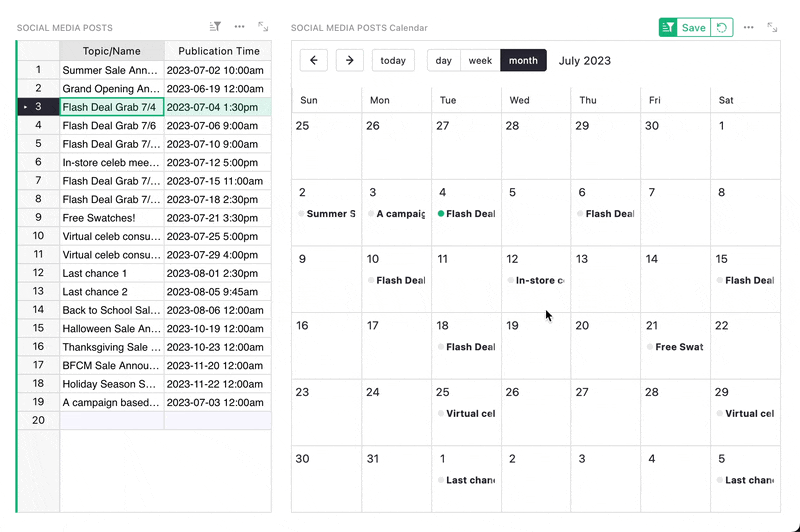The image size is (800, 532).
Task: Open the Calendar widget's three-dot menu
Action: pos(748,27)
